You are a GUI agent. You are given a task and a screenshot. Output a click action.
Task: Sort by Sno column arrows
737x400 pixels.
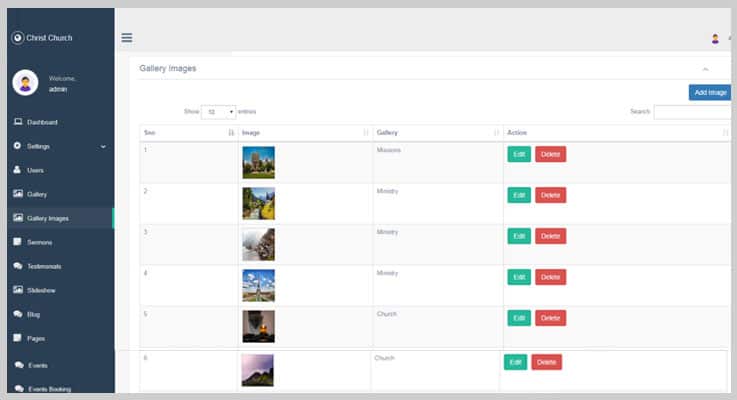coord(231,133)
